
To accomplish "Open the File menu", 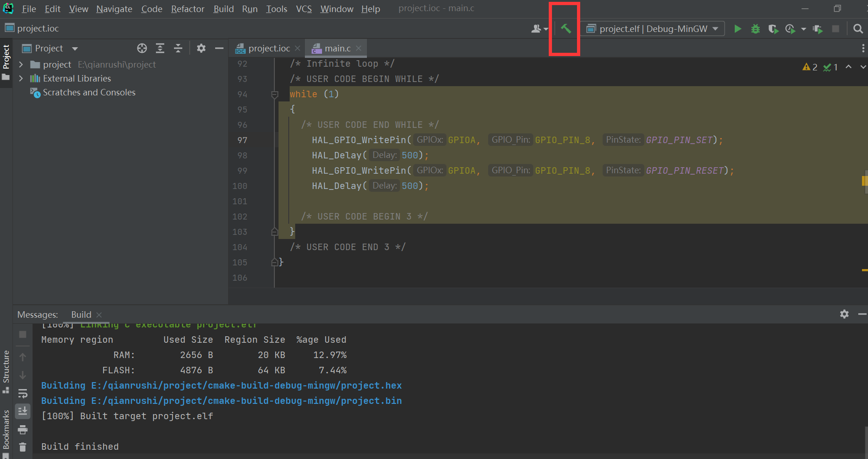I will [x=29, y=9].
